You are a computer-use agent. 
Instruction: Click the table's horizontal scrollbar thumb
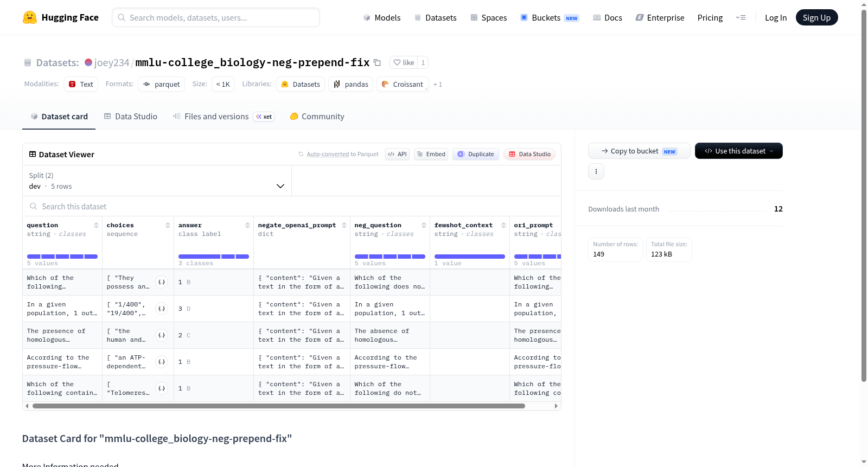[x=278, y=406]
